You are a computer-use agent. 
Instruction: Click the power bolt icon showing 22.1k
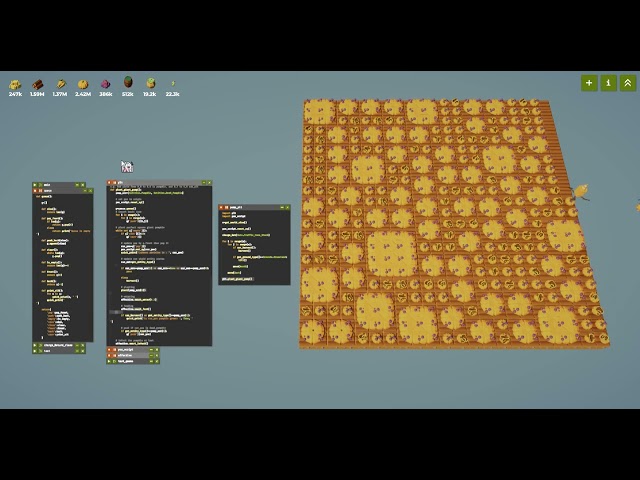173,83
